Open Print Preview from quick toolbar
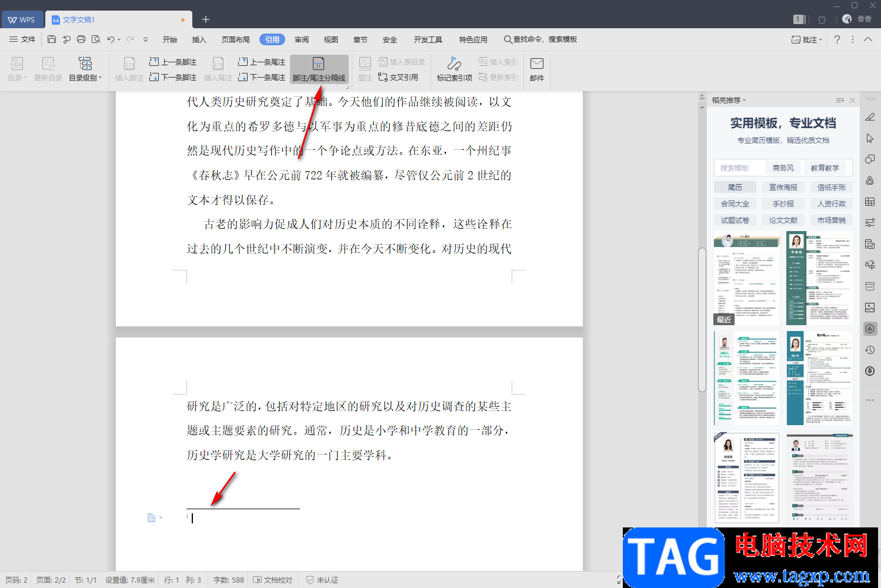The image size is (881, 588). point(96,39)
